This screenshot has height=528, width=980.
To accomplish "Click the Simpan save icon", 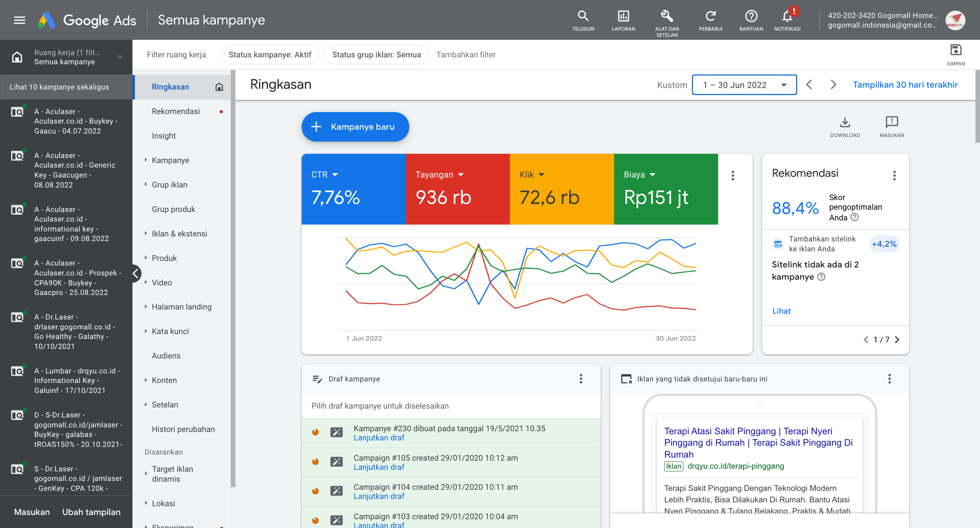I will [x=955, y=50].
